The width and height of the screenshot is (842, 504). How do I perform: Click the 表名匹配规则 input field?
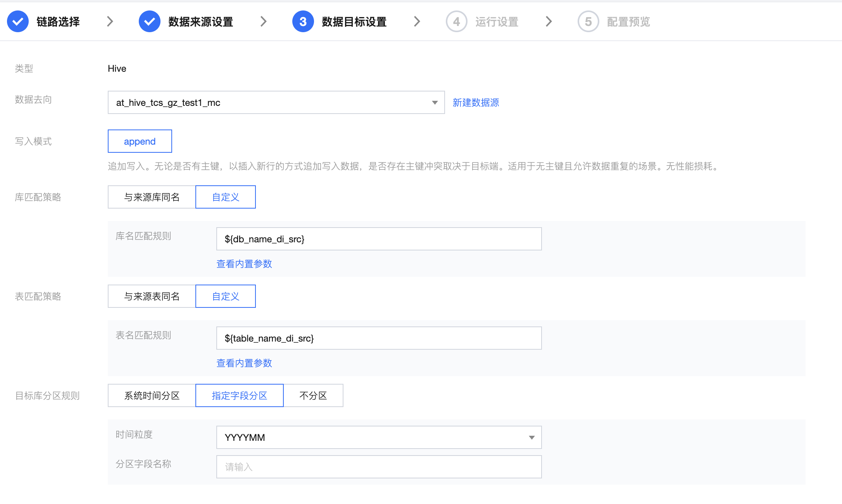pyautogui.click(x=378, y=338)
